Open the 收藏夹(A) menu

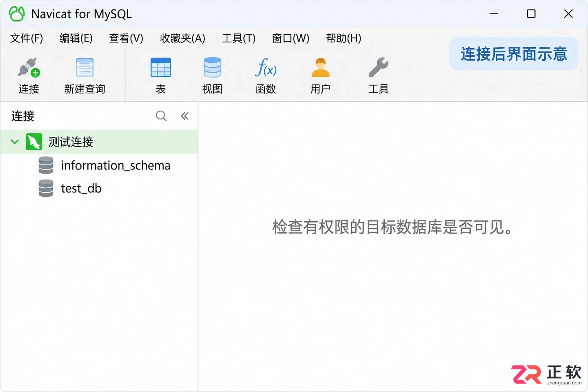pyautogui.click(x=183, y=38)
